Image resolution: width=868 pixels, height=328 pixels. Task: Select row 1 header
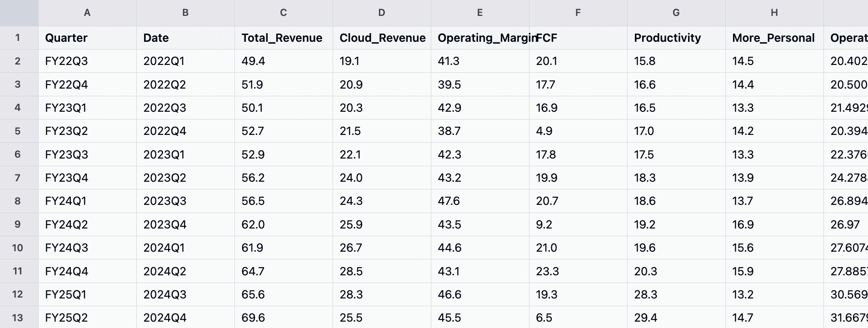(x=18, y=38)
